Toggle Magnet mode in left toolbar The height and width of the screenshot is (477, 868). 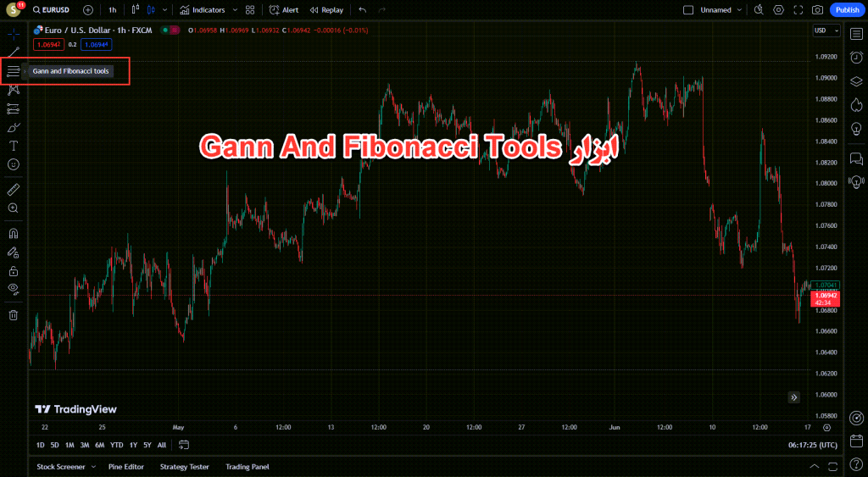tap(14, 233)
